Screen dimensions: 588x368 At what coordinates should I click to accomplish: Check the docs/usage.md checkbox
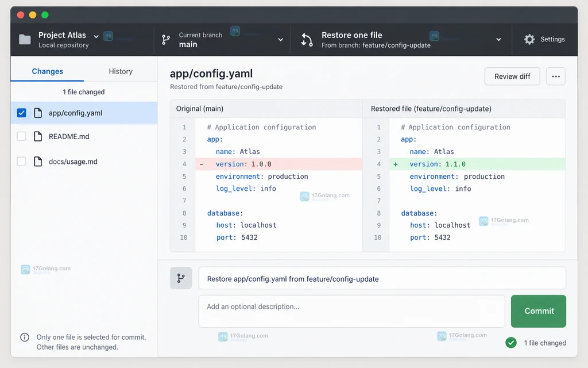(x=21, y=162)
